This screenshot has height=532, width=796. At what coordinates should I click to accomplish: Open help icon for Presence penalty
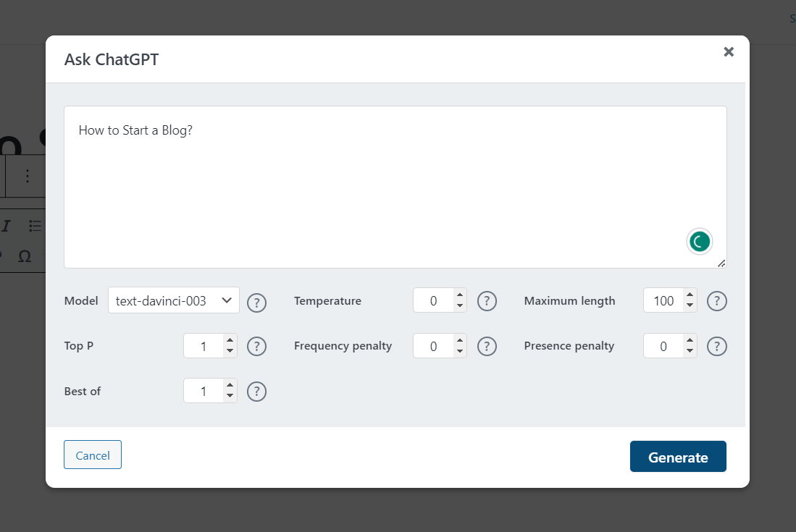point(716,347)
